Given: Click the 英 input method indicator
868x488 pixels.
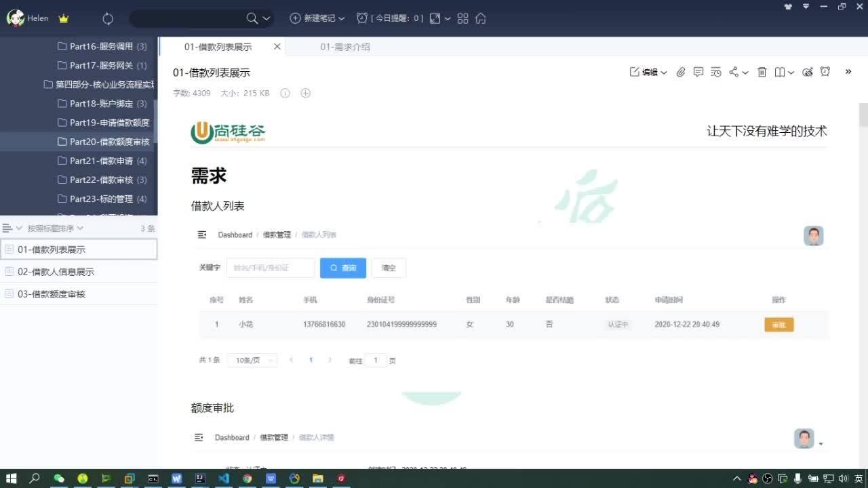Looking at the screenshot, I should click(859, 479).
